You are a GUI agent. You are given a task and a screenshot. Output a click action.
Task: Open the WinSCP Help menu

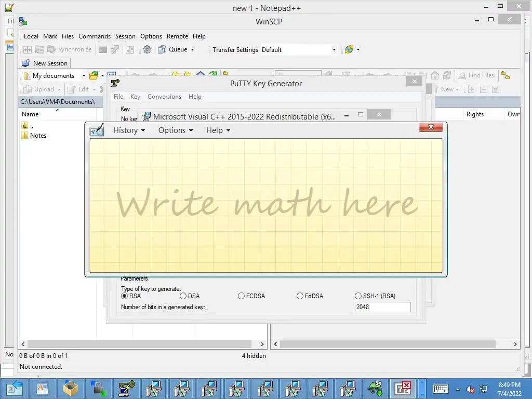pyautogui.click(x=199, y=36)
